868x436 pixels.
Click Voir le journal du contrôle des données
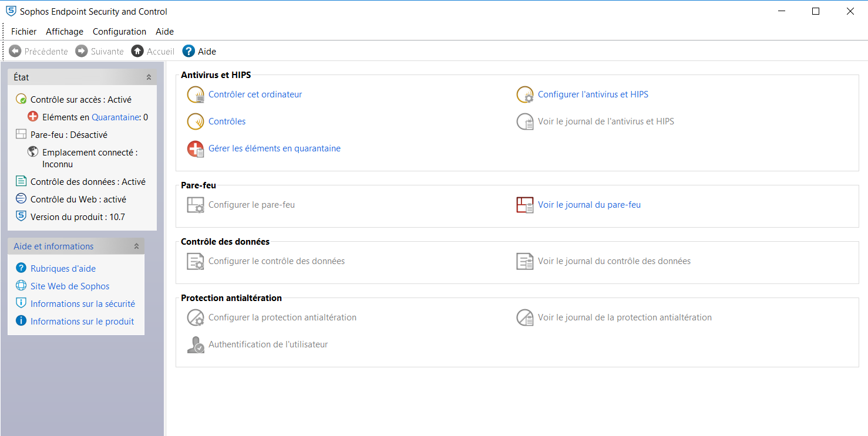614,261
